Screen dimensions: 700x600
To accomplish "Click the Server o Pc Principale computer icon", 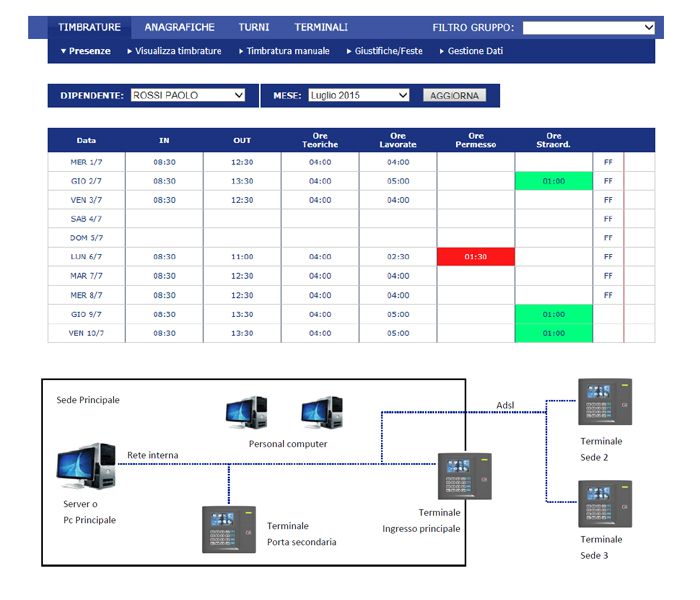I will [x=86, y=469].
